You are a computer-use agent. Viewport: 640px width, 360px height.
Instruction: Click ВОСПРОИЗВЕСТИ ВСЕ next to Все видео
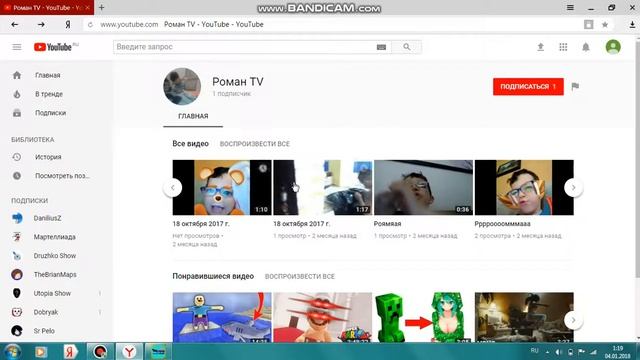(255, 144)
